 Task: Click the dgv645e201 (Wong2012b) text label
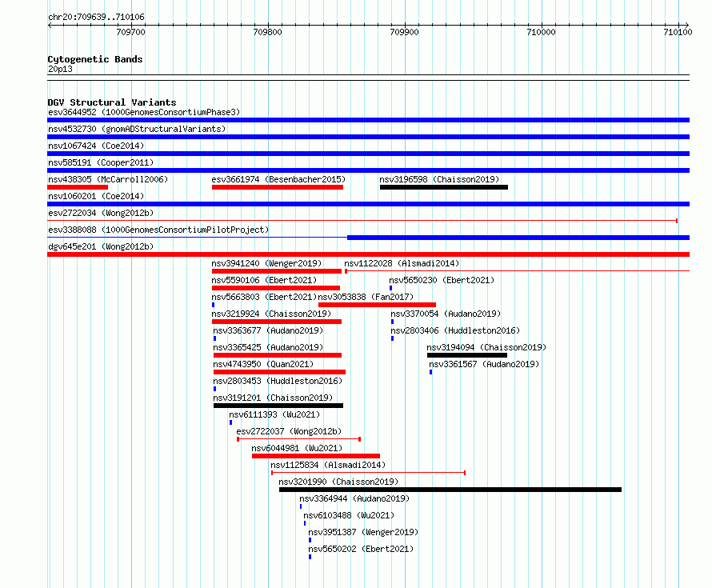click(101, 246)
